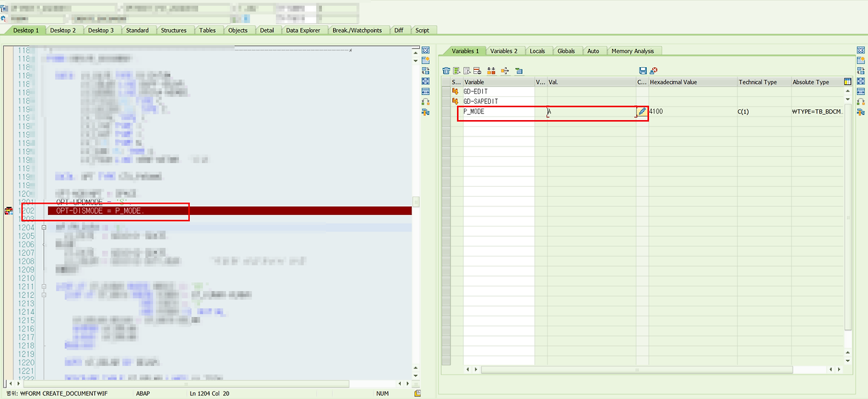Click the source editor vertical scrollbar thumb
The height and width of the screenshot is (399, 868).
tap(416, 202)
